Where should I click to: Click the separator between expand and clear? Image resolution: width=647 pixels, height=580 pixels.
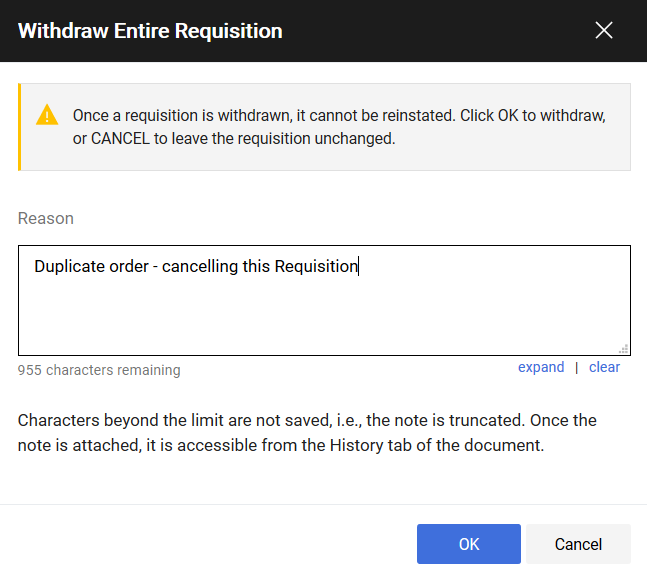click(576, 367)
